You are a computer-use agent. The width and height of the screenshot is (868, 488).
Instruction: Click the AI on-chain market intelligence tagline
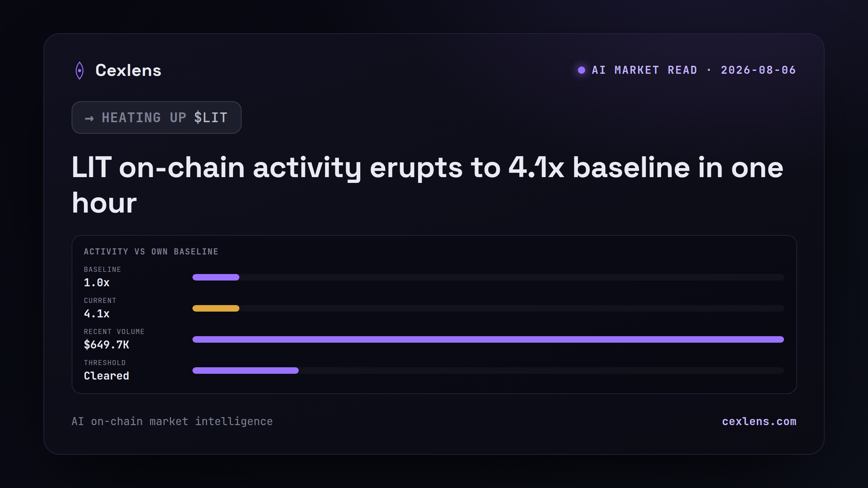[172, 421]
